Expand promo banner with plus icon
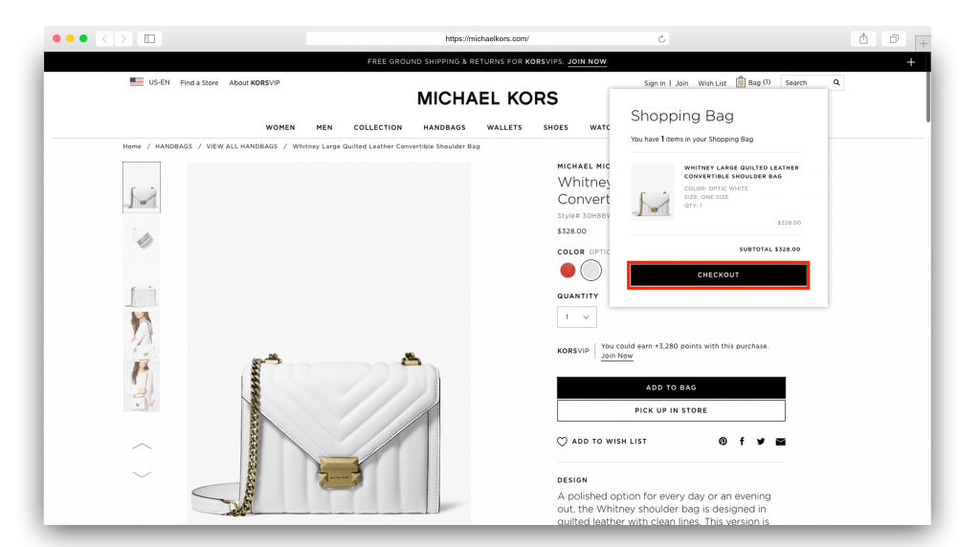The height and width of the screenshot is (547, 980). point(911,62)
